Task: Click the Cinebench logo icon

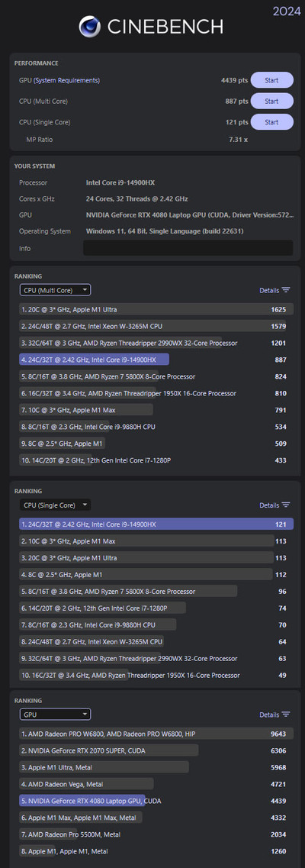Action: point(89,27)
